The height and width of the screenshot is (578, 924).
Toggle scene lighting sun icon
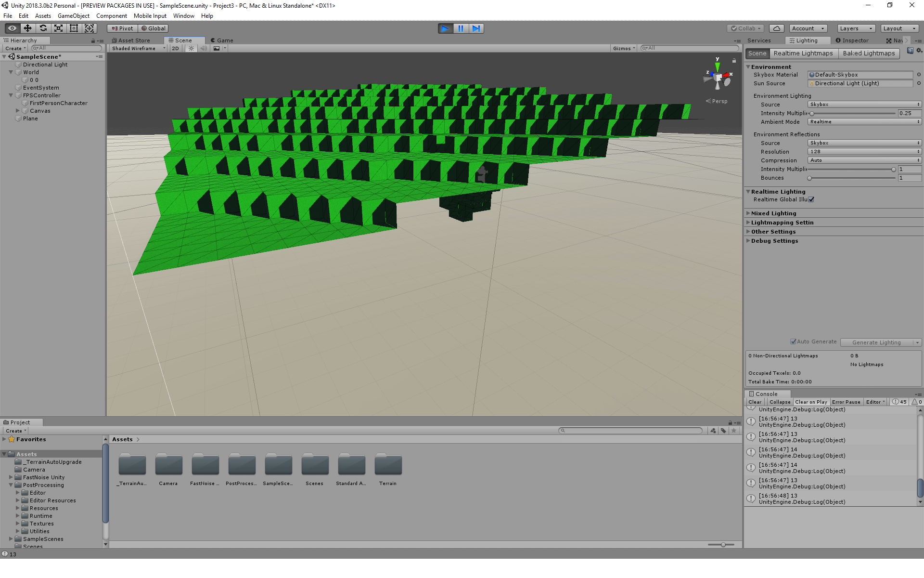(191, 48)
